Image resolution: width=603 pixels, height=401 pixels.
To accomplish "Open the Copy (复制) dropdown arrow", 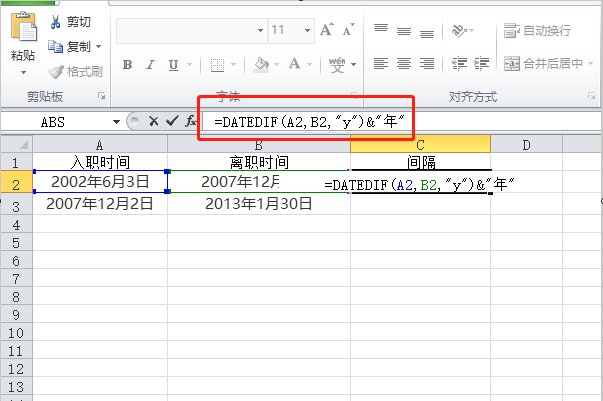I will pos(98,47).
